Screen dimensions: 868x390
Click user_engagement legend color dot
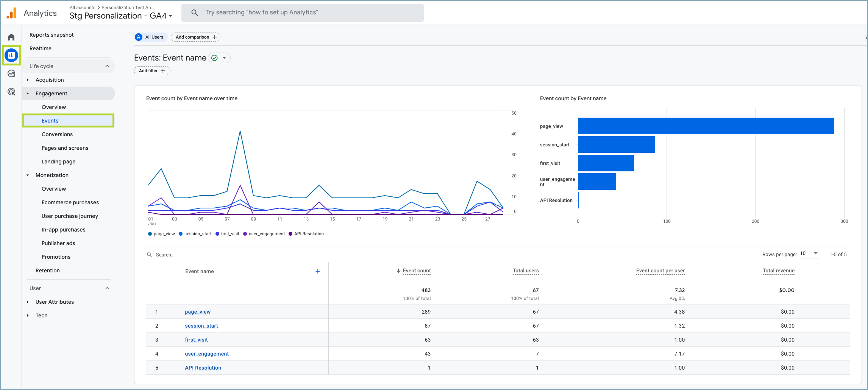point(245,234)
